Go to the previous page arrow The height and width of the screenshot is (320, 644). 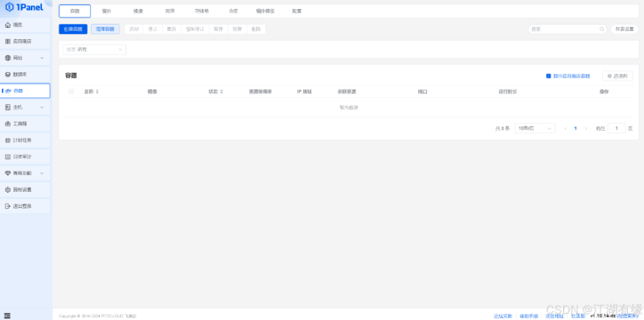tap(566, 128)
